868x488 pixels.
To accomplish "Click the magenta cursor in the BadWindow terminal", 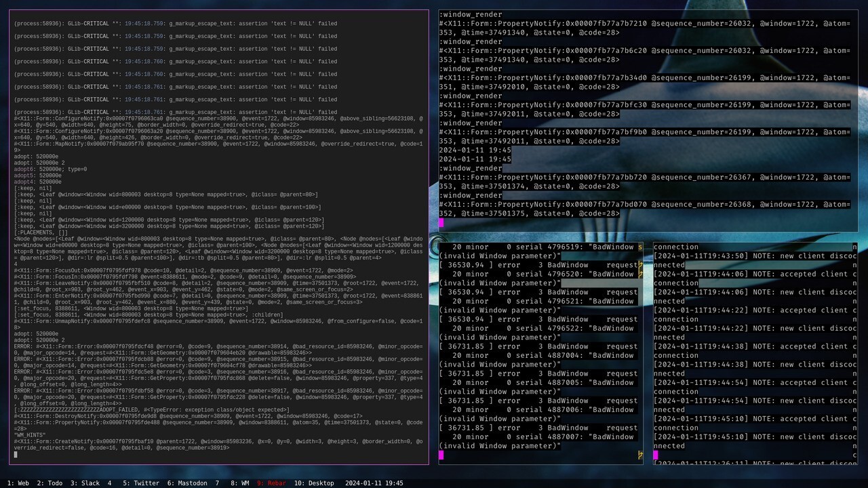I will (x=441, y=455).
